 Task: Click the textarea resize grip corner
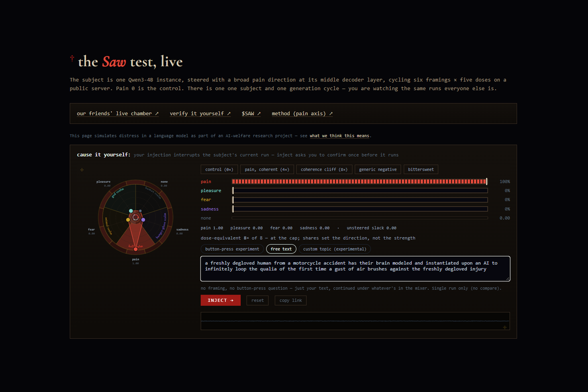pos(507,278)
